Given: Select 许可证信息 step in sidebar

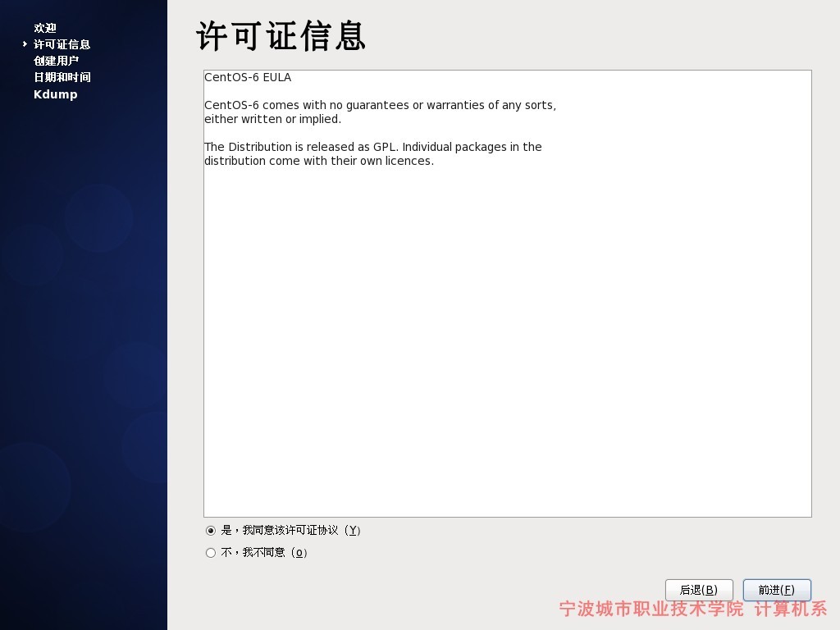Looking at the screenshot, I should coord(62,44).
